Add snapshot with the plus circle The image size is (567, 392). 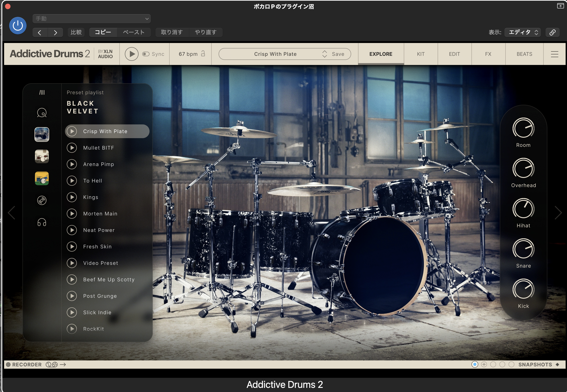point(484,365)
